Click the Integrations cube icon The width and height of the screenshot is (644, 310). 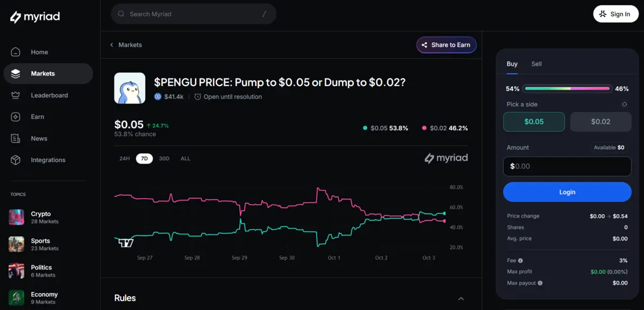coord(16,160)
